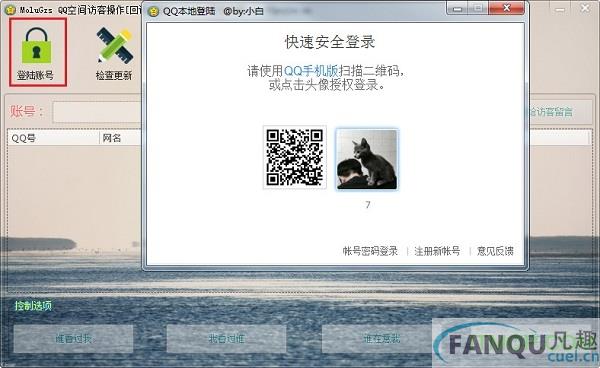The width and height of the screenshot is (600, 368).
Task: Click the middle button under 控制选项
Action: (226, 339)
